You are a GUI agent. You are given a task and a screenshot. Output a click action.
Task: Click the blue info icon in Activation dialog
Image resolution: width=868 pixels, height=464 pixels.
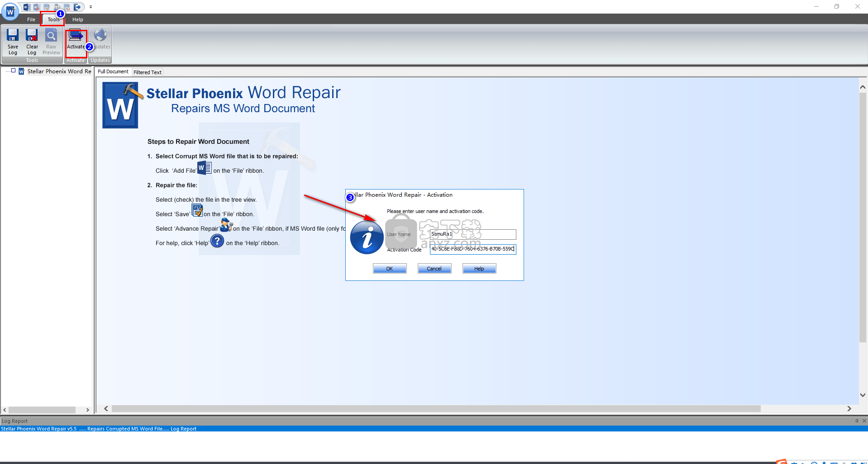[x=367, y=237]
